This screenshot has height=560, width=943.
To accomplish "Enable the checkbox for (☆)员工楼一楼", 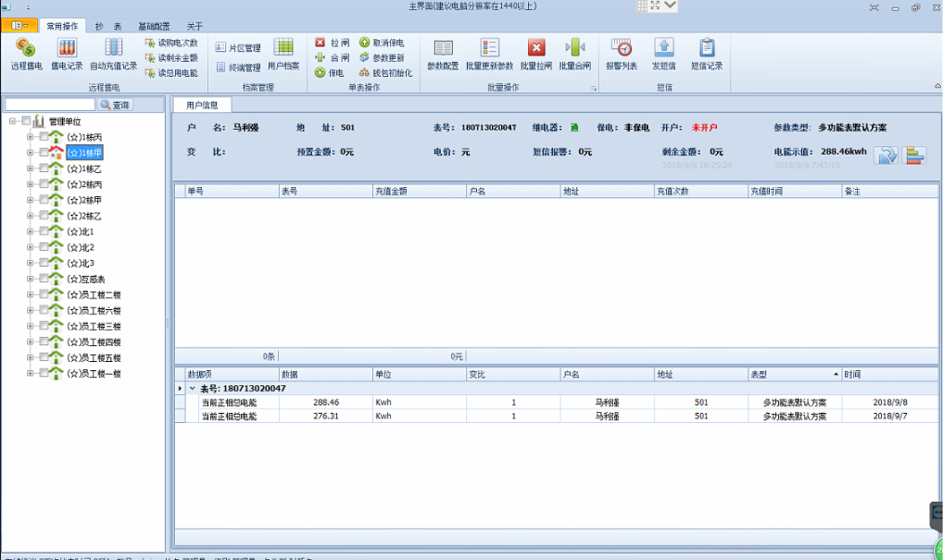I will tap(44, 373).
